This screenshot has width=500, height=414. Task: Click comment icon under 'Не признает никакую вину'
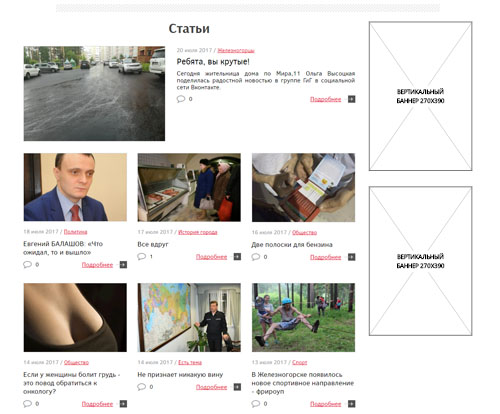click(x=142, y=387)
